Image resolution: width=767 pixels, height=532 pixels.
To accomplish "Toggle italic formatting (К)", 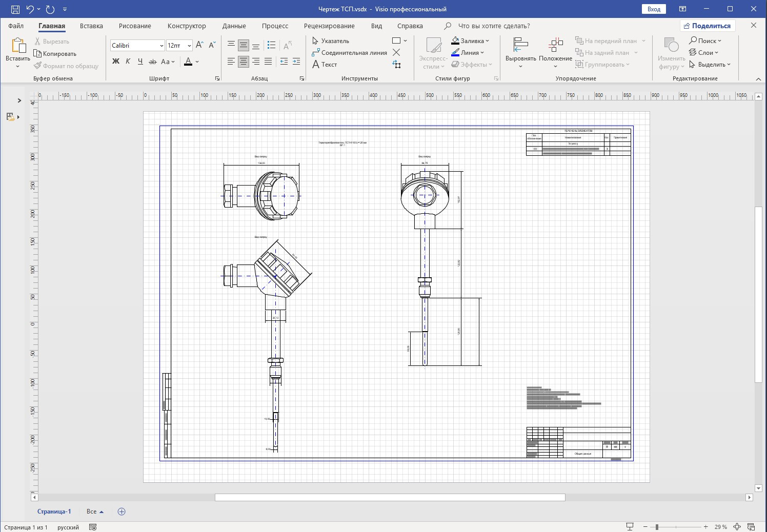I will tap(128, 62).
